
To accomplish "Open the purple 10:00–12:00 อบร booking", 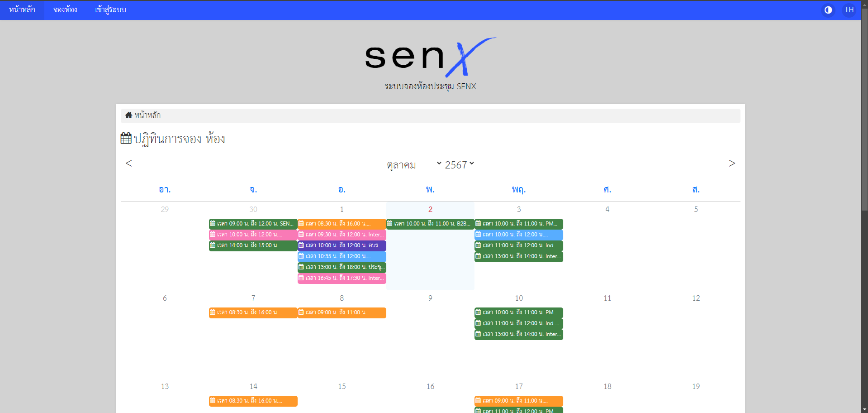I will 342,245.
